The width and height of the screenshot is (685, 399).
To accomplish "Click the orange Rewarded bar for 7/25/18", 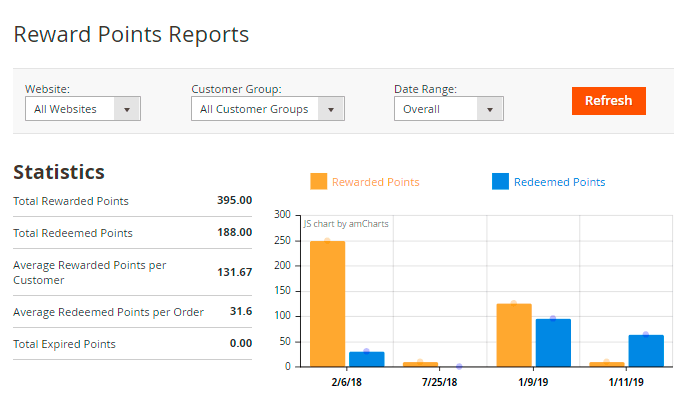I will [x=420, y=364].
